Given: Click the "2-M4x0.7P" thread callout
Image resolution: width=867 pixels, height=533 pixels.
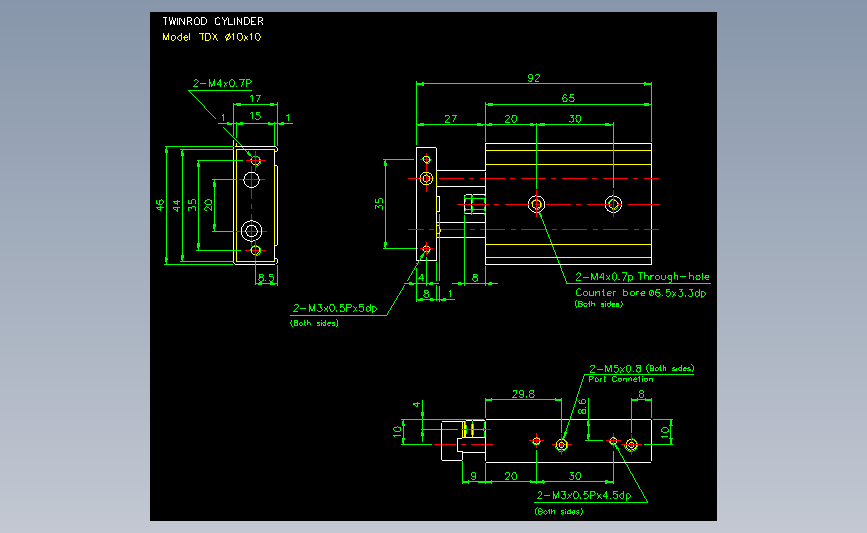Looking at the screenshot, I should click(x=222, y=83).
